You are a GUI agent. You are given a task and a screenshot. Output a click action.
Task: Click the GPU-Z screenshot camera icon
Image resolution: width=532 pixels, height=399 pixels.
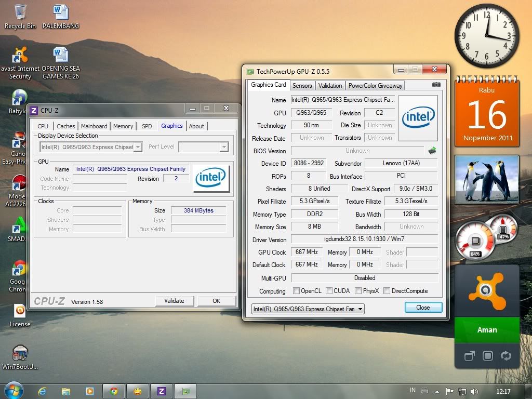[x=436, y=85]
